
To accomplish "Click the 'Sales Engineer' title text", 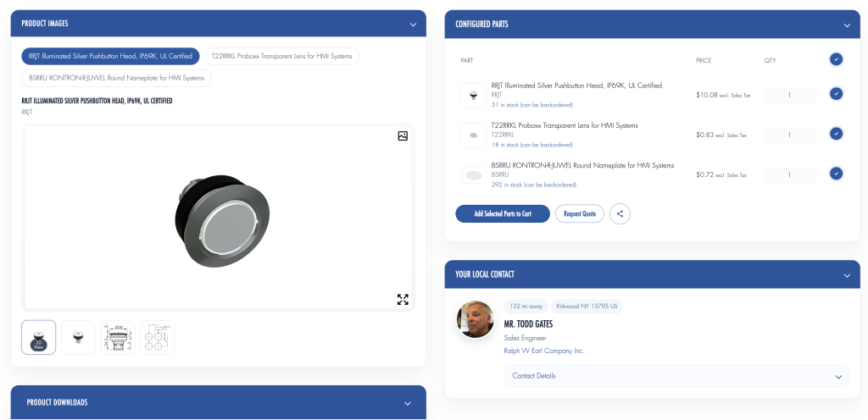I will click(x=525, y=338).
